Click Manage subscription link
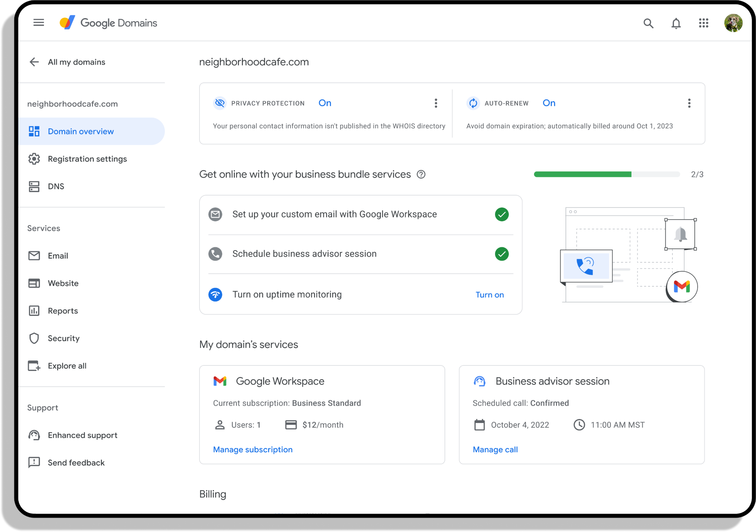This screenshot has width=756, height=532. (253, 449)
